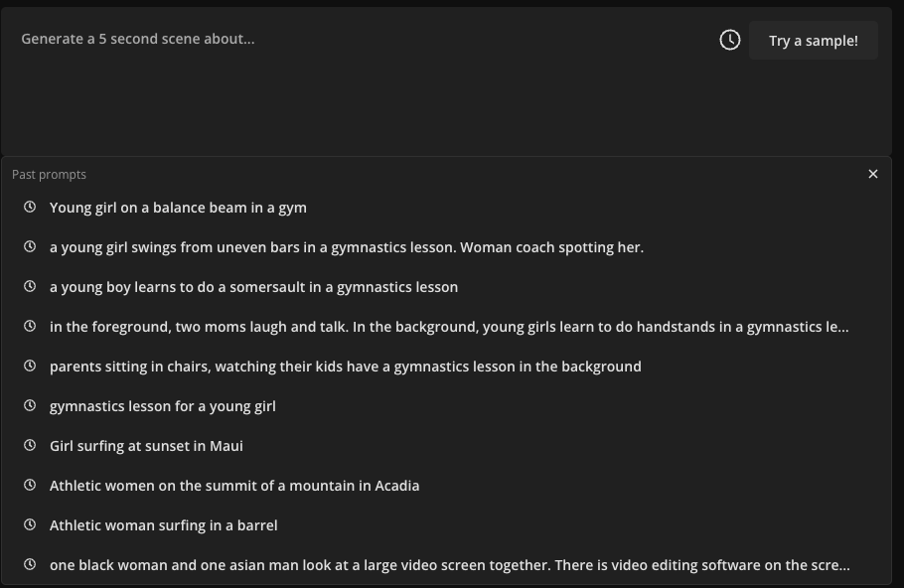Screen dimensions: 904x588
Task: Close the Past prompts panel
Action: click(x=873, y=174)
